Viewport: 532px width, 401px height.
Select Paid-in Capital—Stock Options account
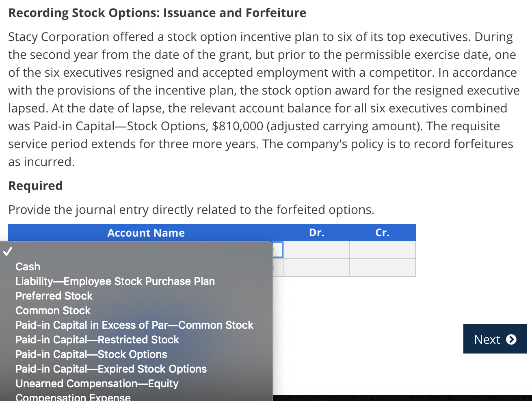(91, 354)
